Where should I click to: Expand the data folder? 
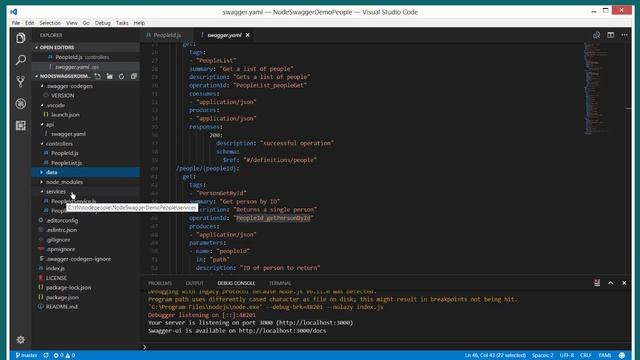click(86, 172)
